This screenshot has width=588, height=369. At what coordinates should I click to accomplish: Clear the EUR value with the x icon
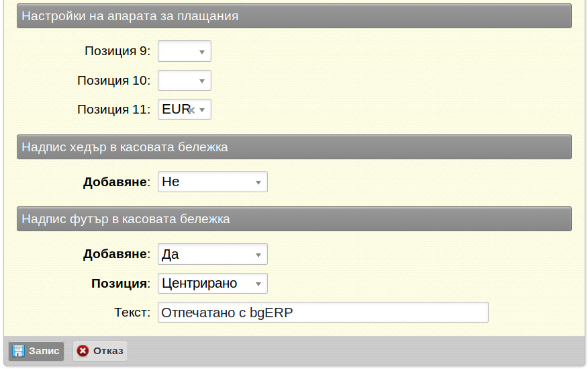click(x=192, y=110)
